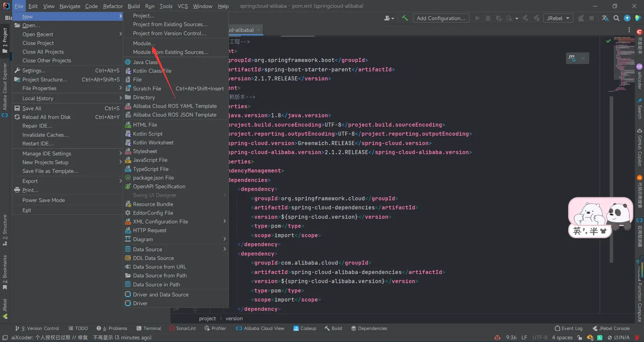Open the Refactor menu
This screenshot has width=644, height=342.
tap(113, 6)
